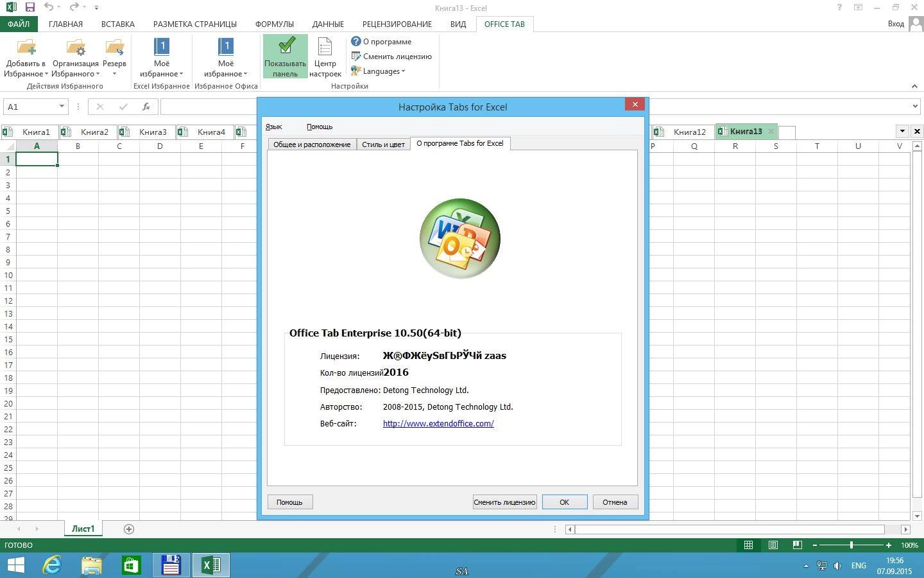The image size is (924, 578).
Task: Switch to the Книга12 workbook tab
Action: click(683, 132)
